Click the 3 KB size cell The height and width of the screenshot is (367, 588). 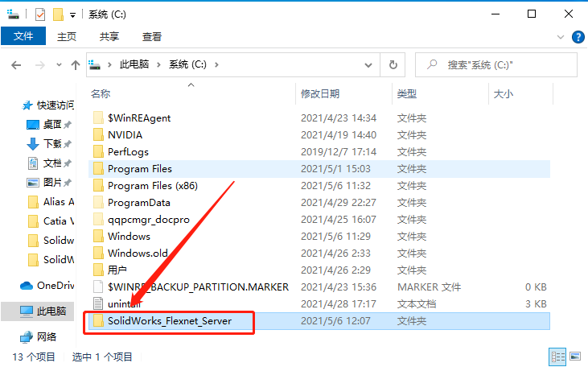point(536,304)
